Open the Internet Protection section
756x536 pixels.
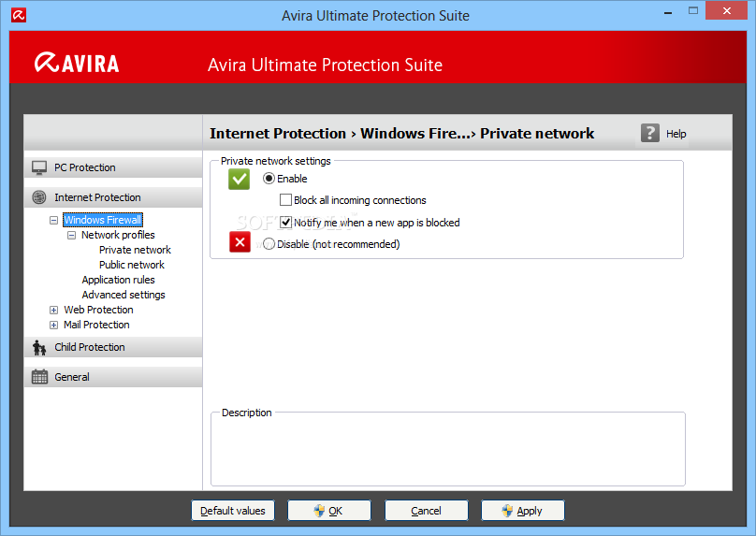[113, 197]
